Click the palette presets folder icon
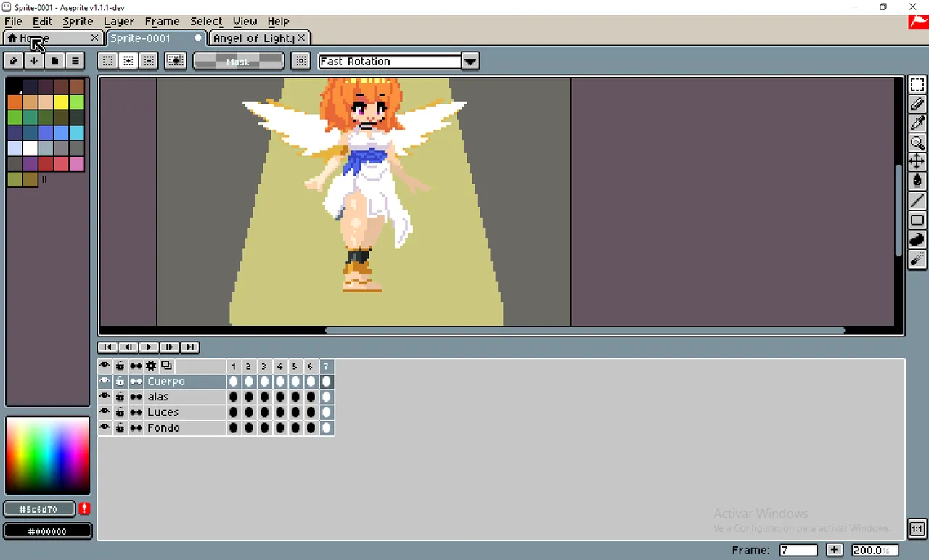Screen dimensions: 929x560 tap(54, 61)
